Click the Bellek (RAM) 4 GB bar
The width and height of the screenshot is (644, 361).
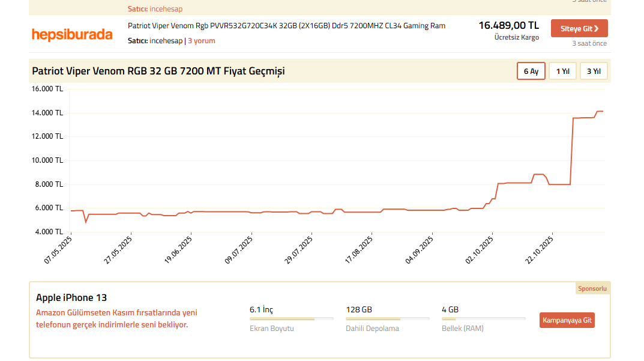point(484,318)
